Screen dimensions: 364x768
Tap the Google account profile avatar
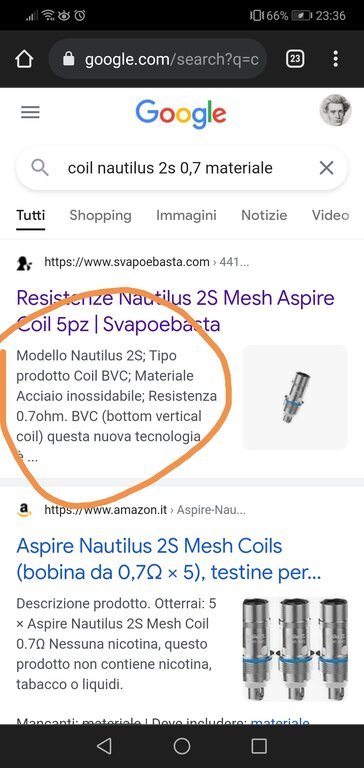click(x=336, y=111)
